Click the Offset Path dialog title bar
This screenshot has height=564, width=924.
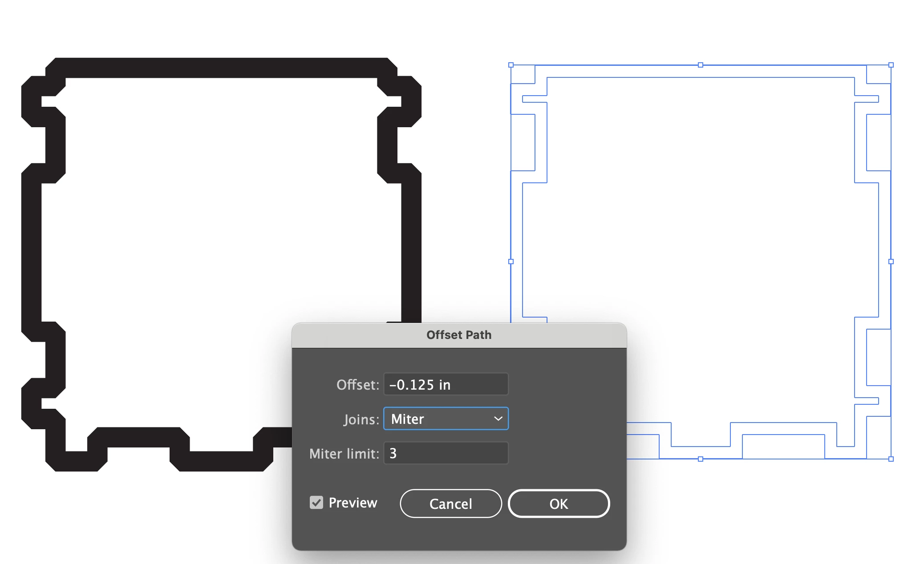459,335
